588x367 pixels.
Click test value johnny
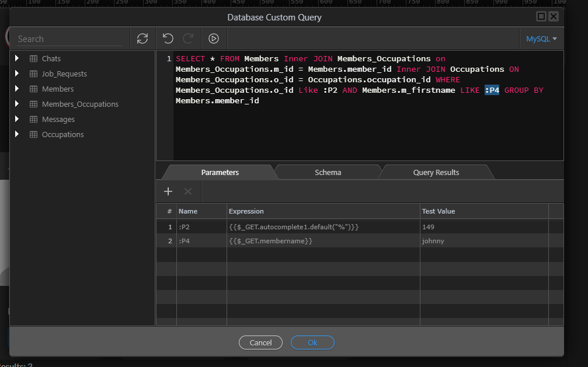(484, 240)
